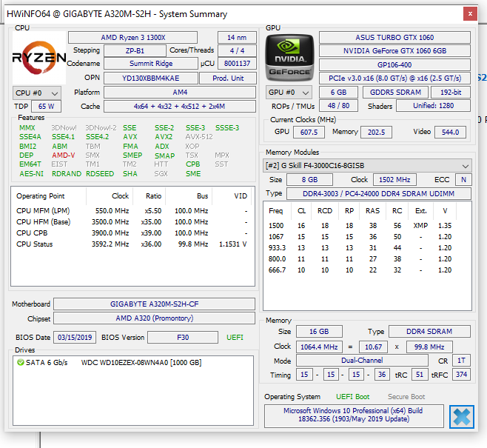Click the memory size 16 GB field
Viewport: 487px width, 448px height.
point(319,332)
